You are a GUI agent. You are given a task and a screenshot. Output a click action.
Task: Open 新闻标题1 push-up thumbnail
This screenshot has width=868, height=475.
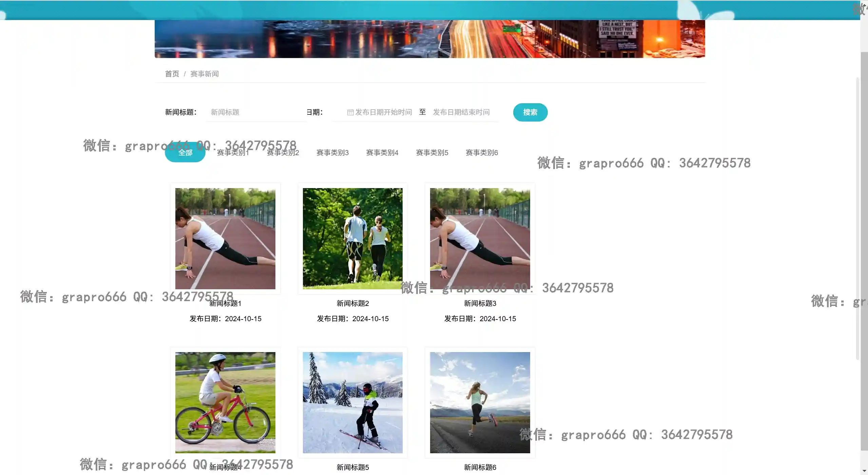tap(225, 239)
